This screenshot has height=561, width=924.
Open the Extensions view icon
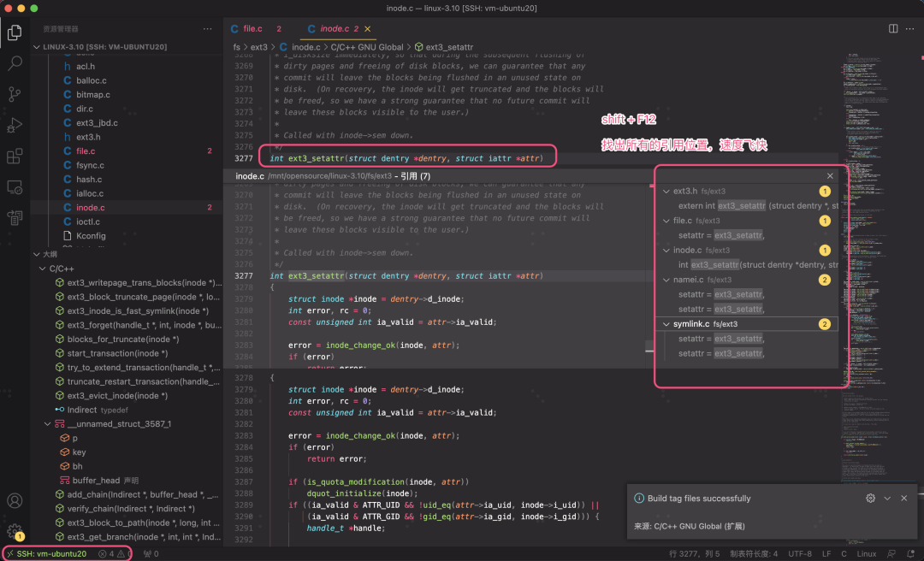tap(15, 156)
